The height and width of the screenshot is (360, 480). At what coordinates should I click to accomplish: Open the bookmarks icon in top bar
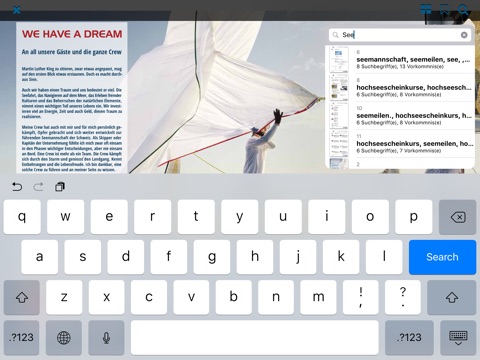tap(444, 10)
